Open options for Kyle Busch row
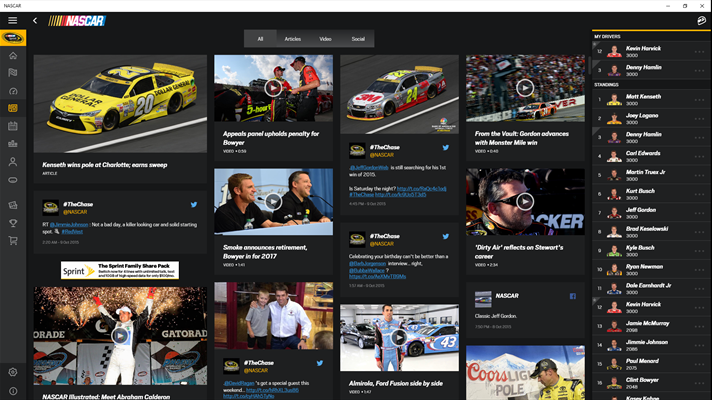This screenshot has height=400, width=712. pos(699,251)
